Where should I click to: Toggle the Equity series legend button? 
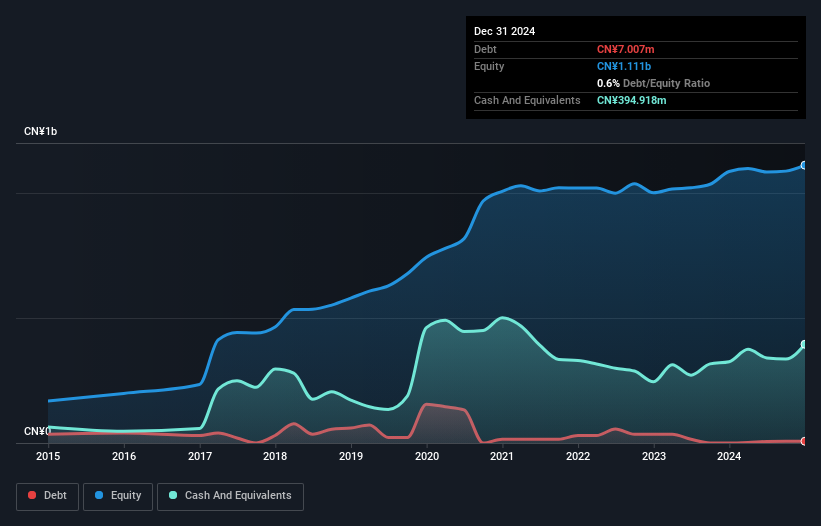click(x=118, y=496)
